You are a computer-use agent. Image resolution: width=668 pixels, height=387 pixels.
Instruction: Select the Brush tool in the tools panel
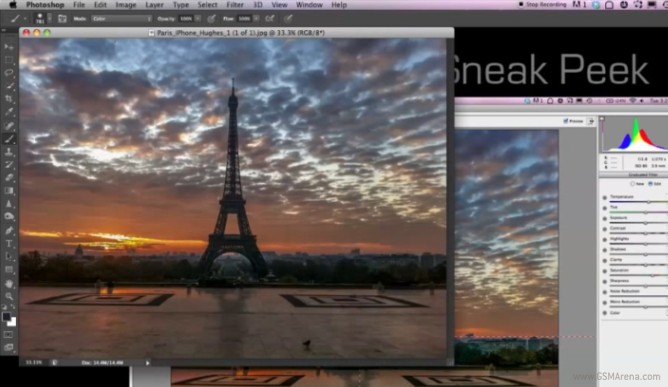[x=9, y=139]
